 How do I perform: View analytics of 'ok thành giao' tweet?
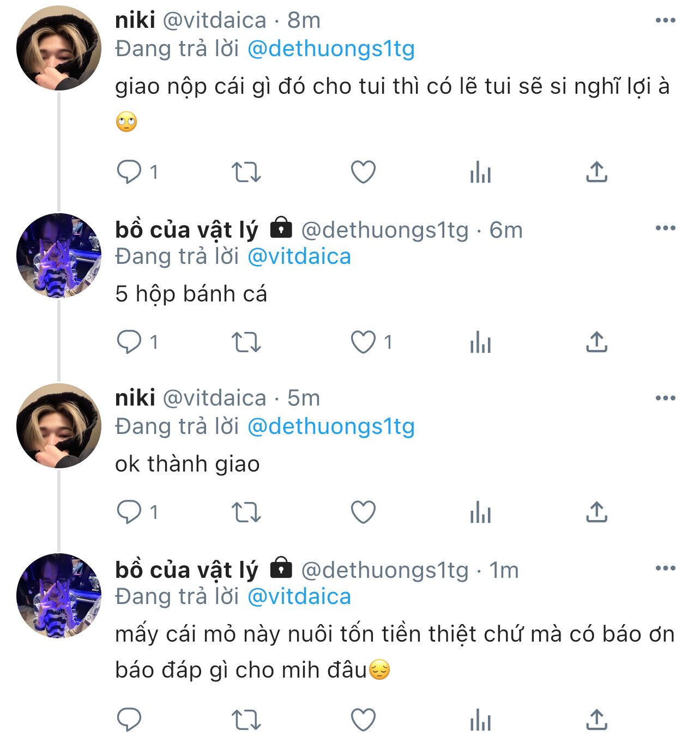point(480,512)
